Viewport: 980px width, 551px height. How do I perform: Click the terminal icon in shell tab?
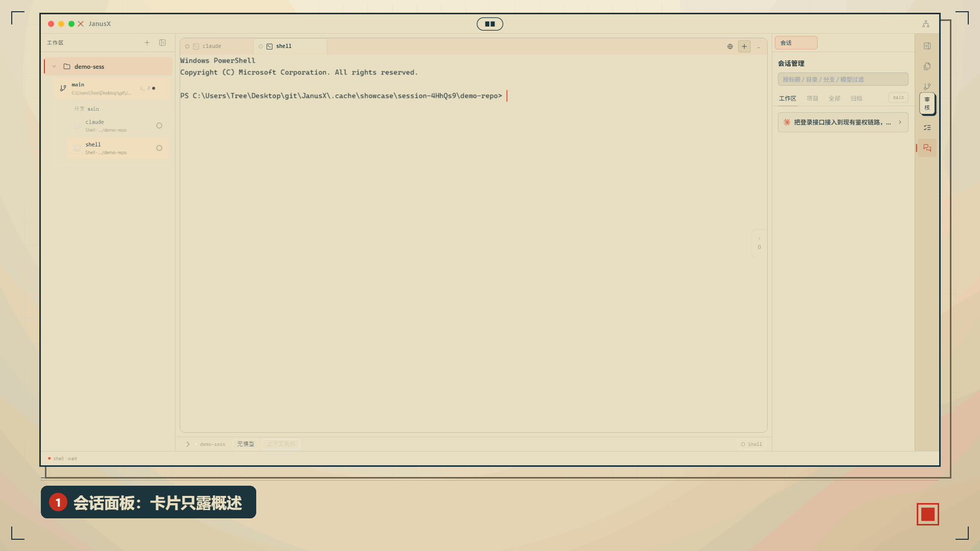(269, 46)
